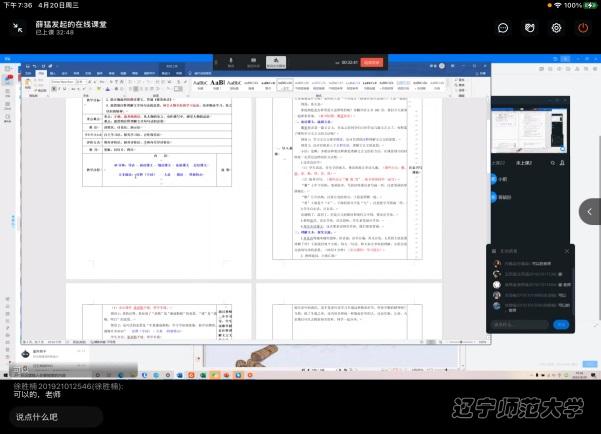
Task: Click the raise hand icon in top bar
Action: pyautogui.click(x=530, y=28)
